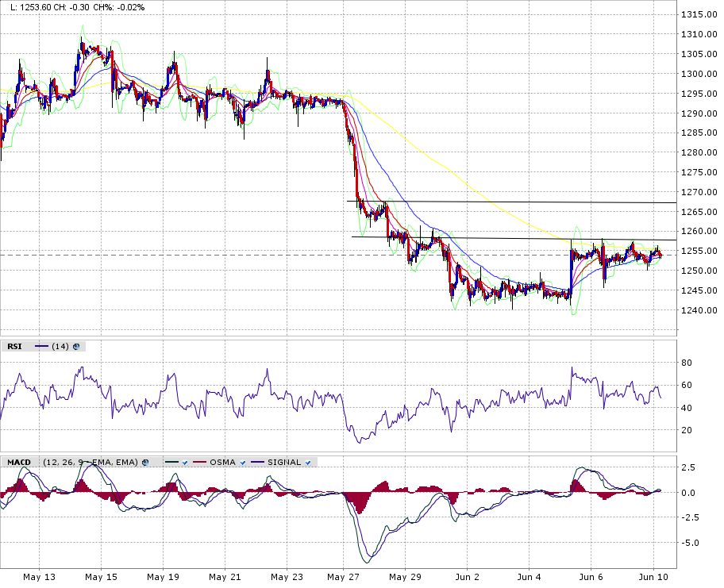Click the MACD settings globe icon
Screen dimensions: 724x588
[x=146, y=462]
